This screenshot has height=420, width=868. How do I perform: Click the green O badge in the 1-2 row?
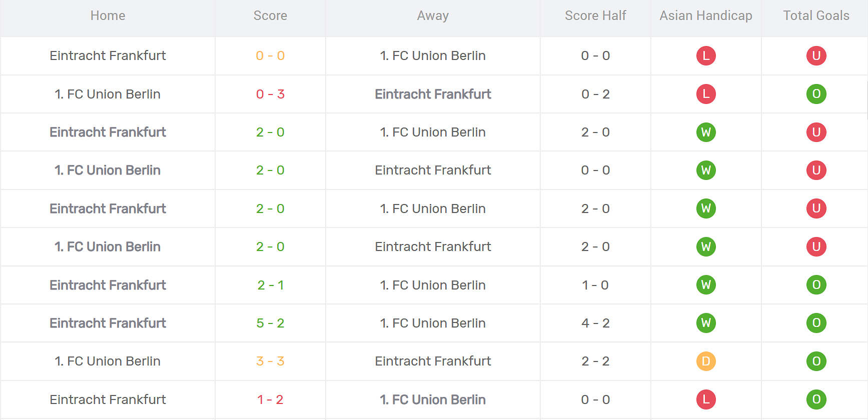click(816, 399)
